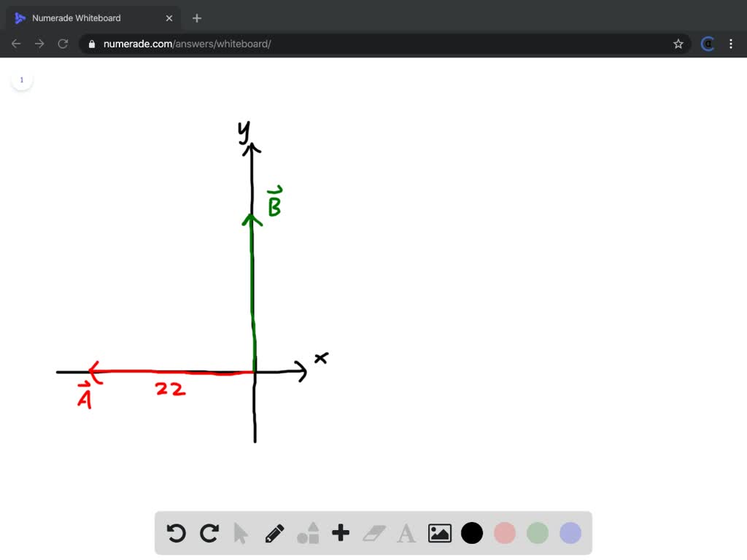This screenshot has width=747, height=560.
Task: Click the site security padlock icon
Action: 90,44
